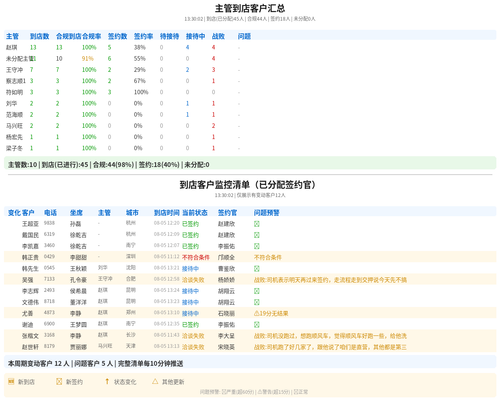Click the 签约官 column header
Image resolution: width=500 pixels, height=414 pixels.
coord(227,213)
